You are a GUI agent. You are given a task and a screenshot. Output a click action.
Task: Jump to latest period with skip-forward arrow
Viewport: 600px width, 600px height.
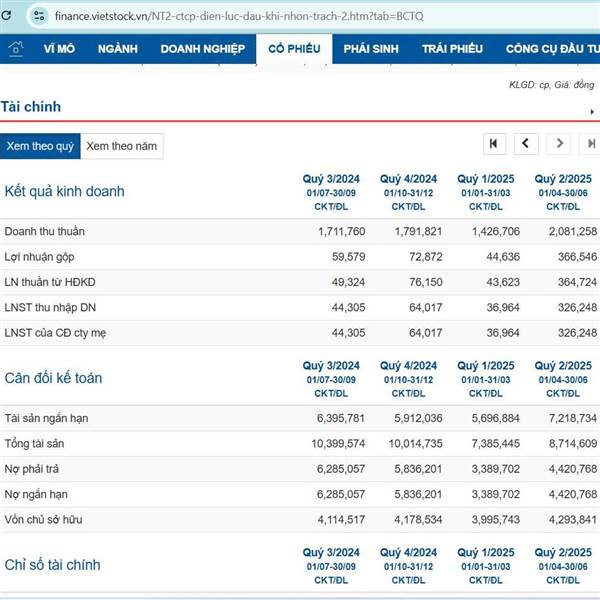(x=590, y=144)
